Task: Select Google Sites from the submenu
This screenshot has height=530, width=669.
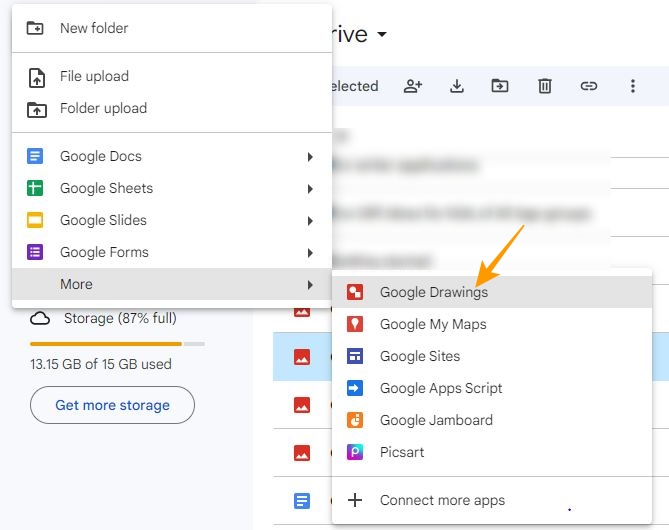Action: tap(492, 356)
